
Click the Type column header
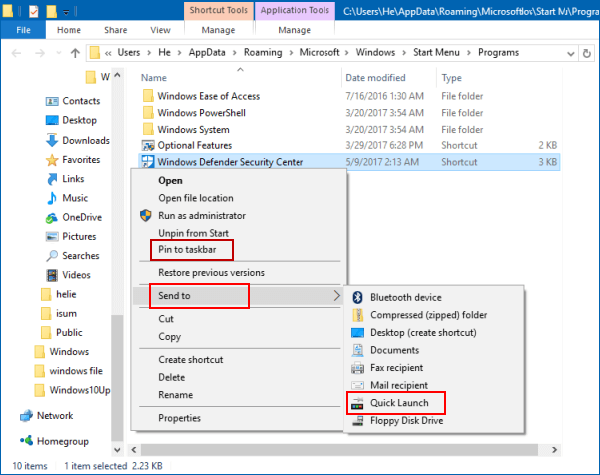pos(452,78)
